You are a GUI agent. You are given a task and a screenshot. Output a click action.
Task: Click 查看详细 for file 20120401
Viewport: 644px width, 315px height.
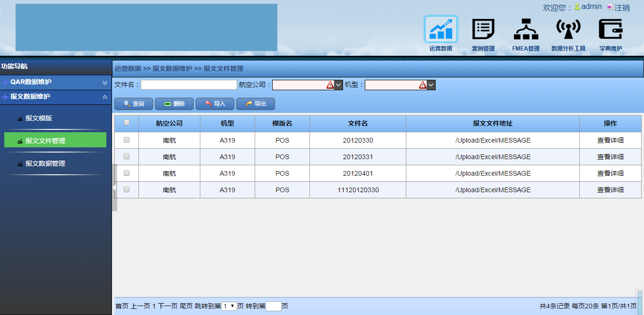pos(610,173)
